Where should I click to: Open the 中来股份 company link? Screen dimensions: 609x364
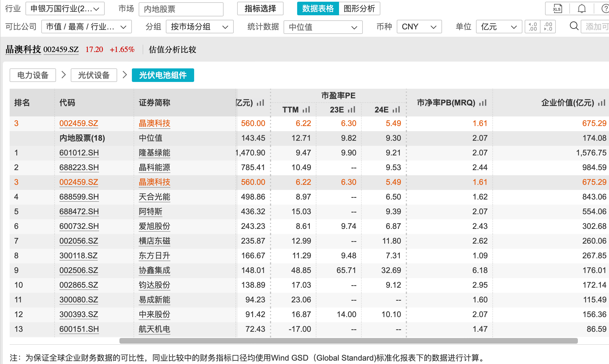point(155,315)
